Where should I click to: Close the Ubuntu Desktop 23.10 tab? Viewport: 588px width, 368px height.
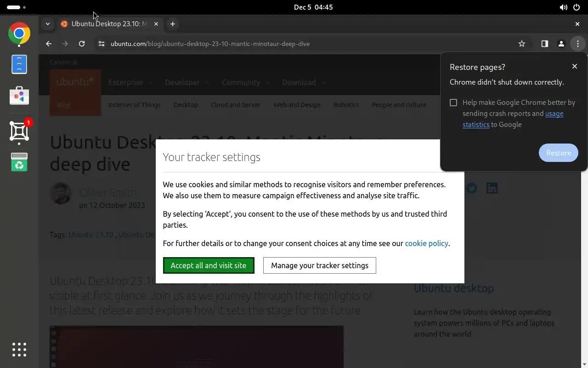pos(156,24)
